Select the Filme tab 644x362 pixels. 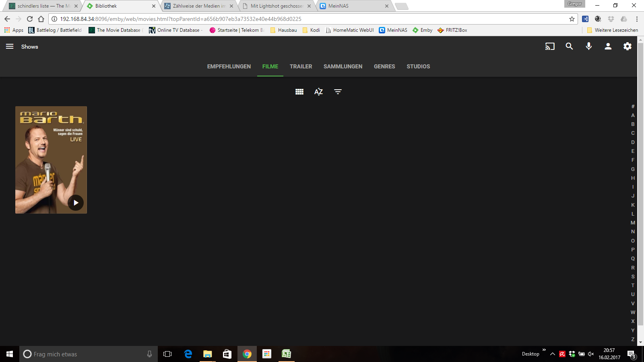click(x=270, y=66)
